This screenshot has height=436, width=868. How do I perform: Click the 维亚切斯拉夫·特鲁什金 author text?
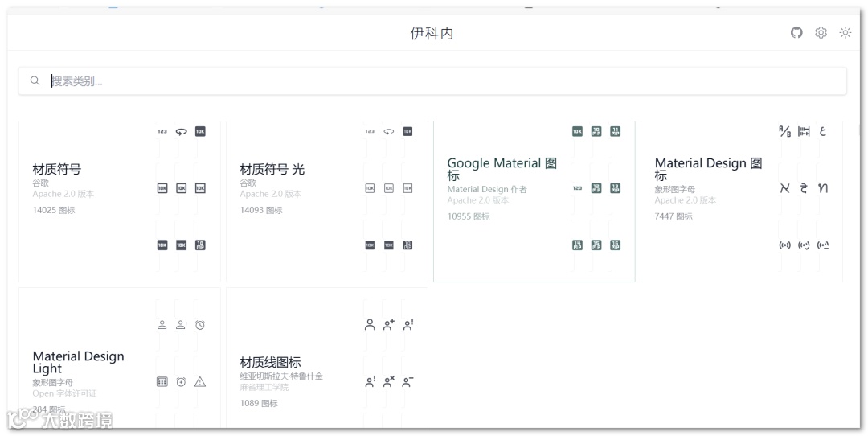[x=281, y=376]
